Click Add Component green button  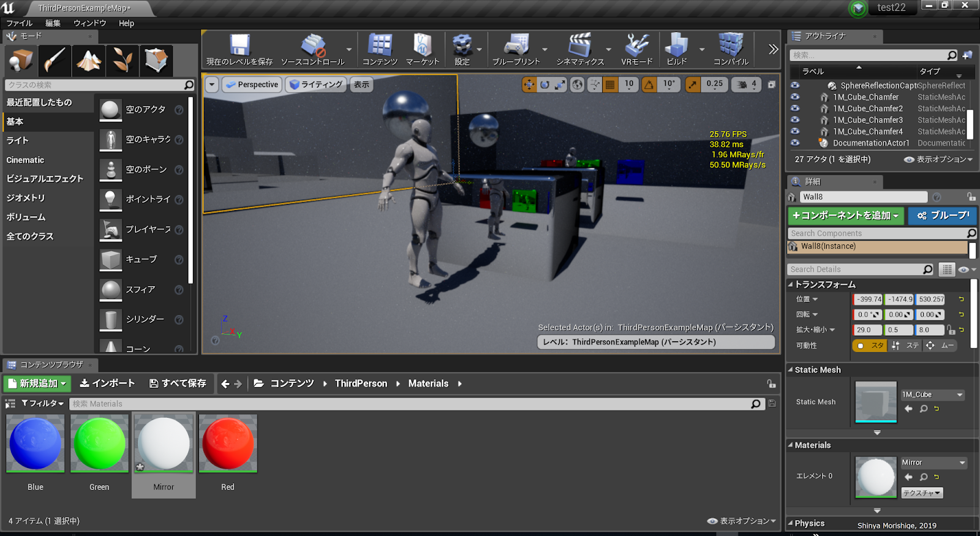846,216
